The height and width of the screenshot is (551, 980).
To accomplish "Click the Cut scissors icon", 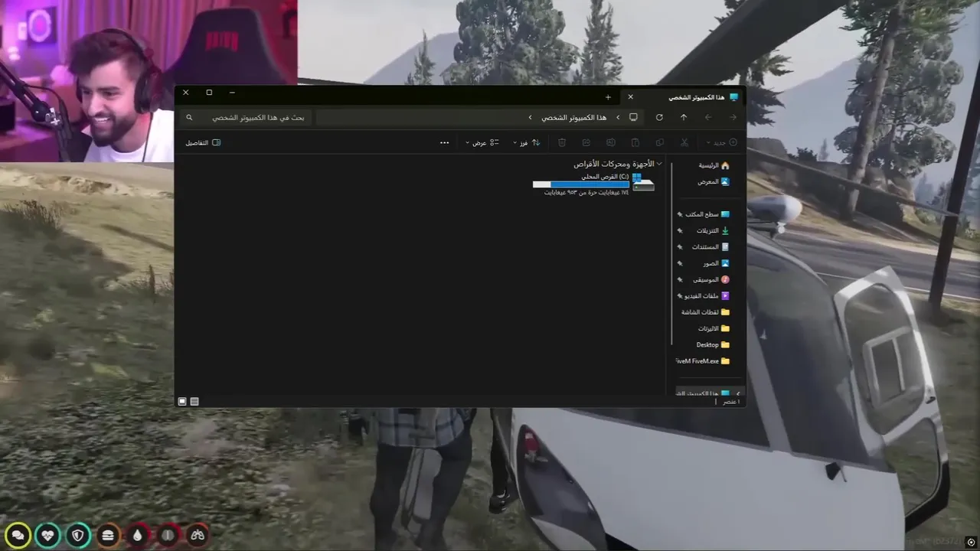I will [x=684, y=142].
